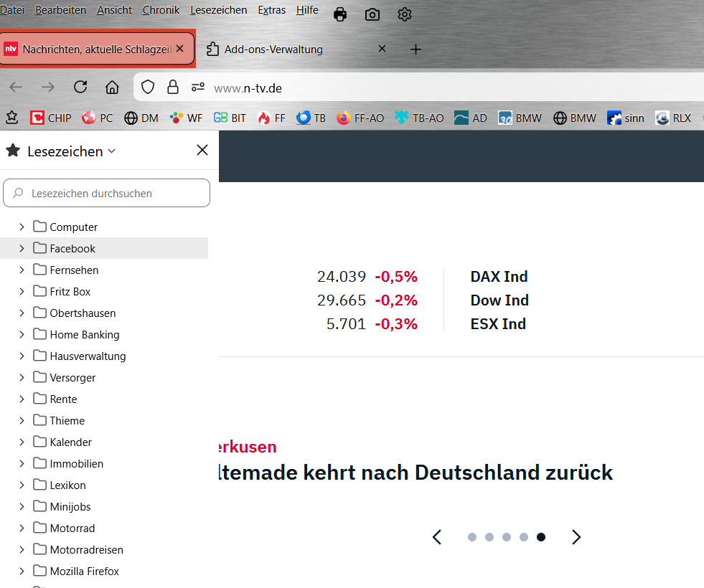Open new tab with plus button
This screenshot has height=588, width=704.
coord(416,49)
